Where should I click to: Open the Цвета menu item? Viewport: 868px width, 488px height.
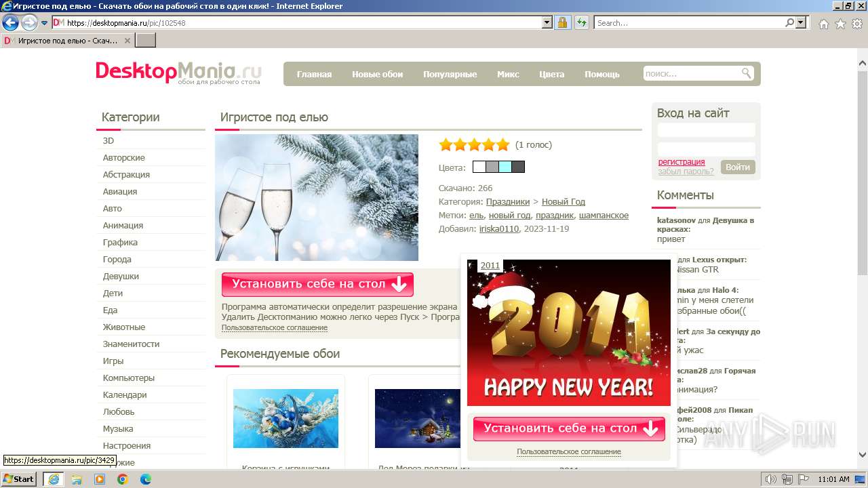click(551, 74)
